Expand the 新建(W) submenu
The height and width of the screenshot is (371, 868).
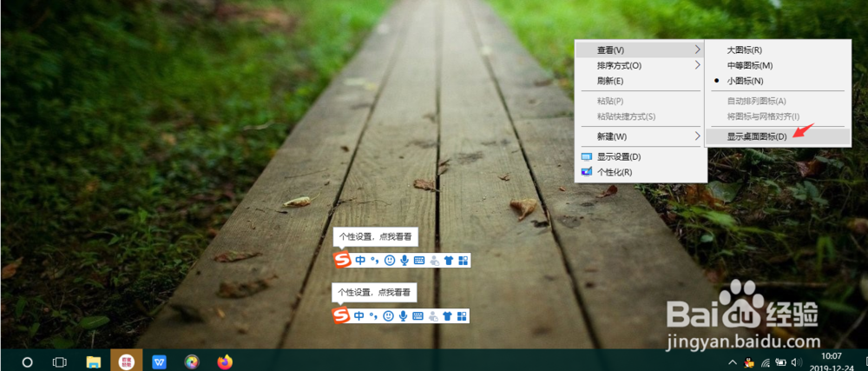(640, 136)
